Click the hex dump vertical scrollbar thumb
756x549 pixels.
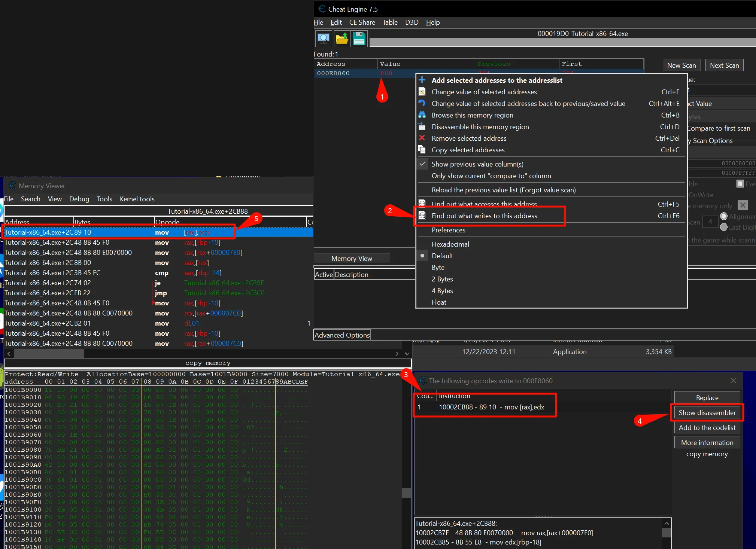coord(406,492)
